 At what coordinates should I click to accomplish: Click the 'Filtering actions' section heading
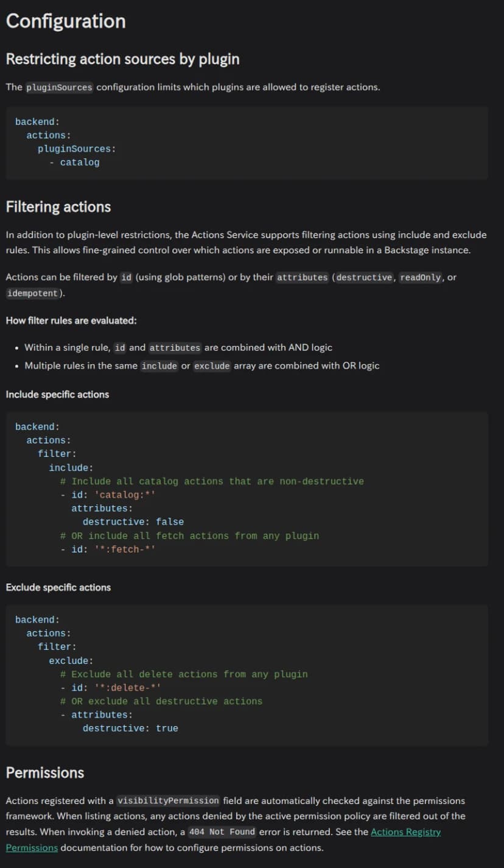(x=58, y=207)
